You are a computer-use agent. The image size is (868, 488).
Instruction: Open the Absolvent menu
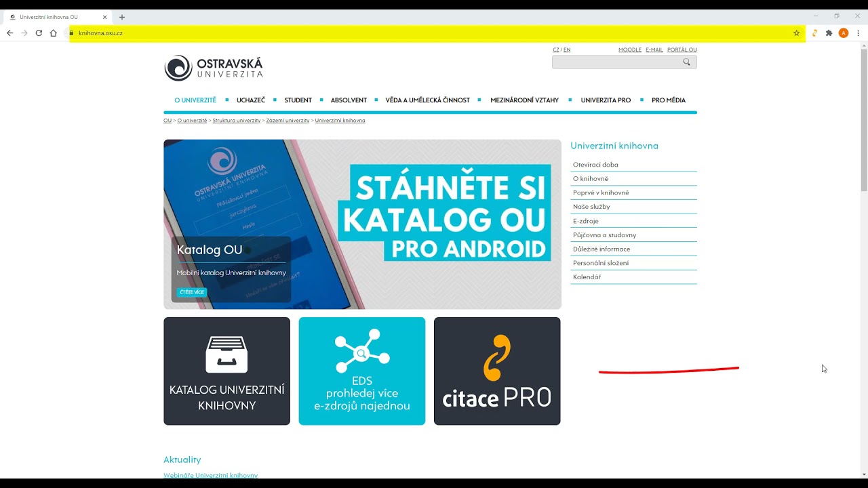click(x=349, y=100)
